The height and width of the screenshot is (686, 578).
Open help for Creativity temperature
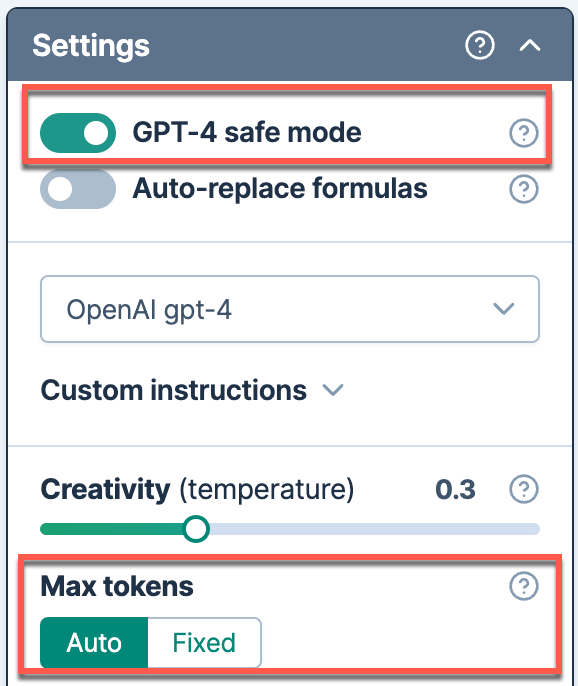click(523, 489)
